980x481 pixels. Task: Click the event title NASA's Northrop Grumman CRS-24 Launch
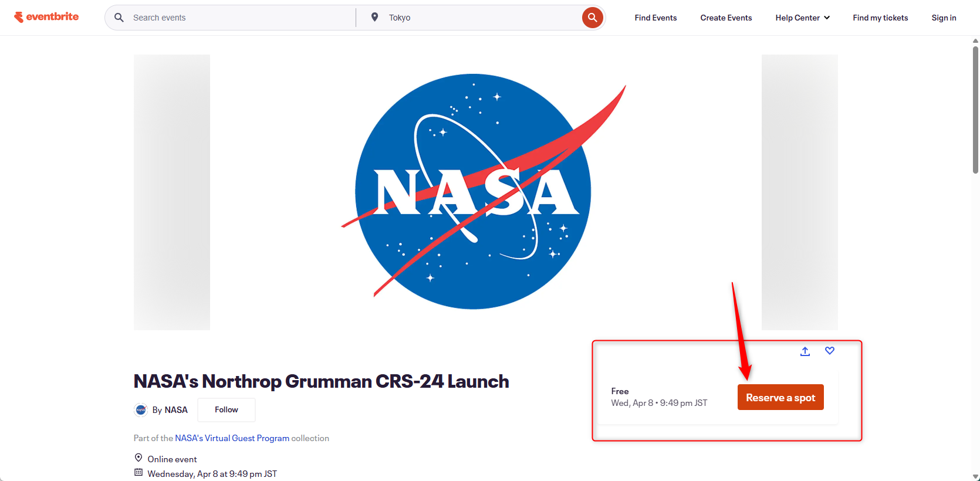(x=322, y=381)
